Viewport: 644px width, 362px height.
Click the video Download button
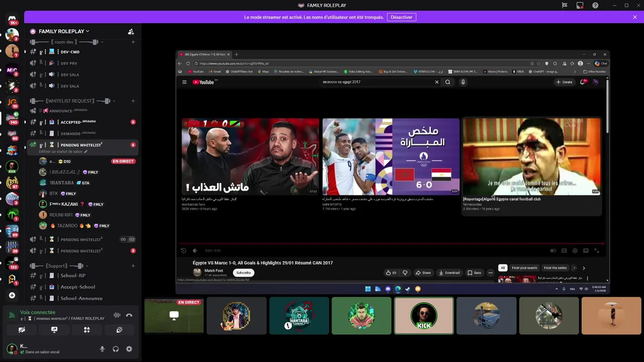click(449, 273)
